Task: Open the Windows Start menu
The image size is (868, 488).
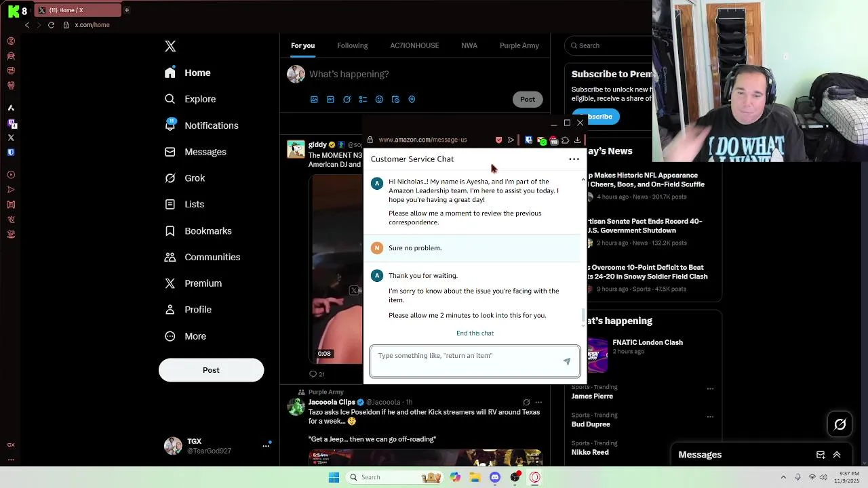Action: [334, 477]
